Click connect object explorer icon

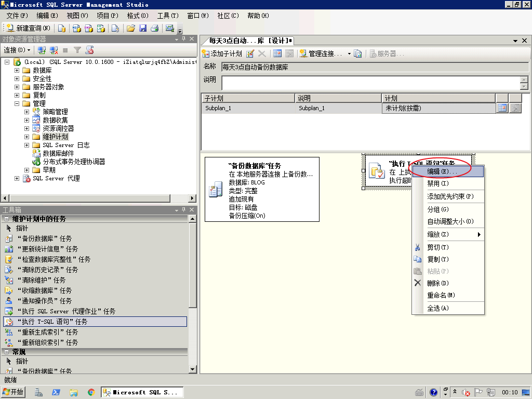[42, 50]
